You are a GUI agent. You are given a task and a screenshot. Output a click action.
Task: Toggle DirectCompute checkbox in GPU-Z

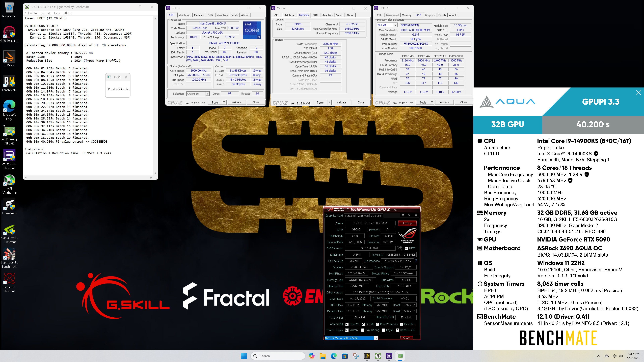(377, 324)
